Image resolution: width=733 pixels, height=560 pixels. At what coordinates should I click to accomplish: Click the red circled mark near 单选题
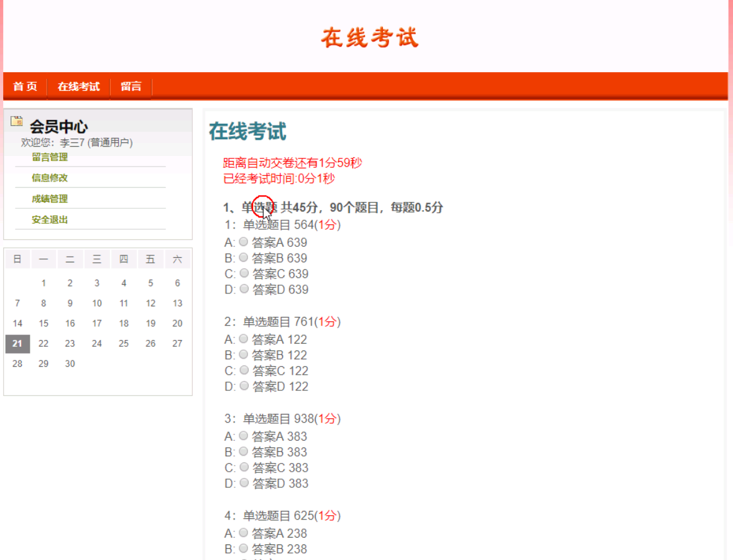click(263, 205)
